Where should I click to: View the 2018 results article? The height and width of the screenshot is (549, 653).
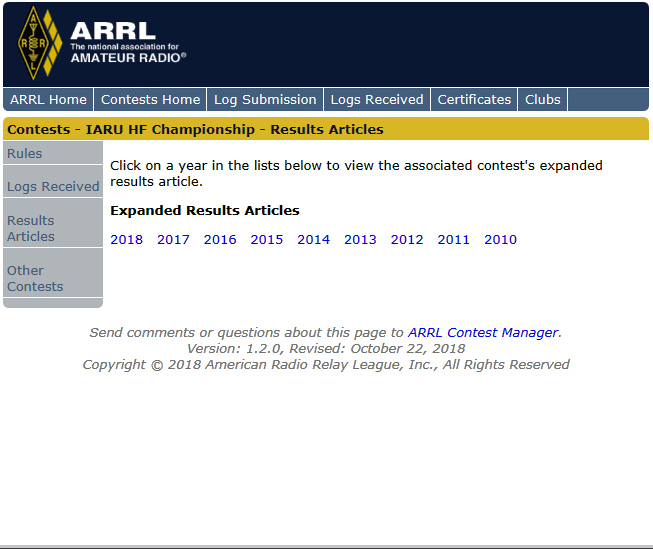pyautogui.click(x=126, y=239)
